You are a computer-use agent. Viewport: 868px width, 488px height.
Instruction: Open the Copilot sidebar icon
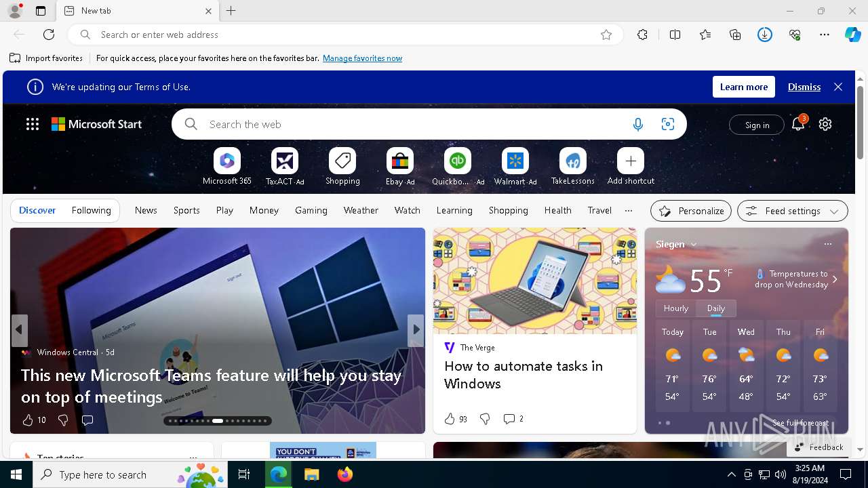[x=852, y=35]
